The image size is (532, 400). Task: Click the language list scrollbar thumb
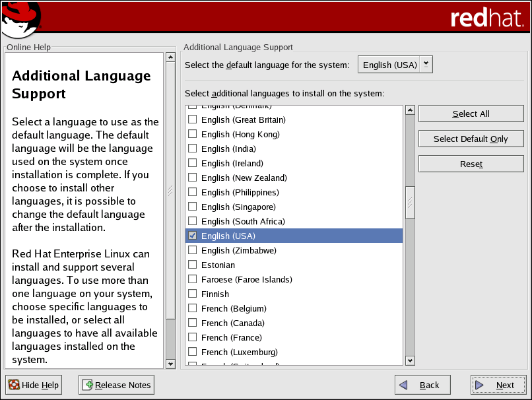coord(410,201)
